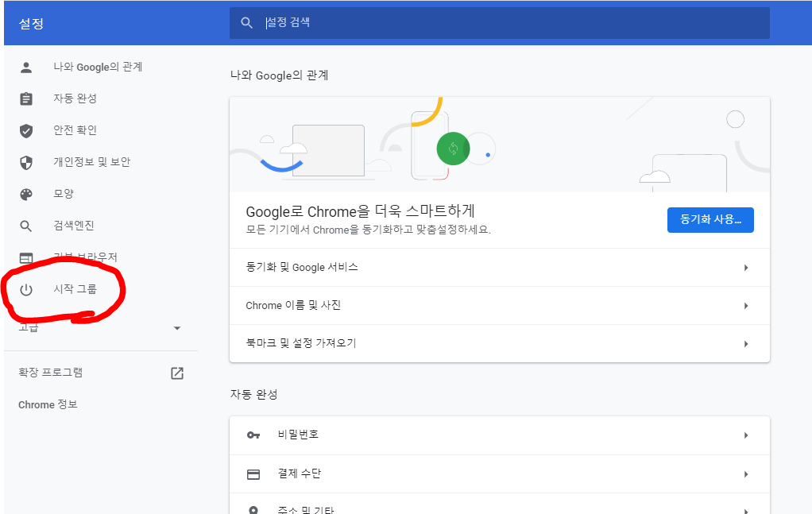The height and width of the screenshot is (514, 812).
Task: Click the 북마크 및 설정 가져오기 text
Action: (x=301, y=342)
